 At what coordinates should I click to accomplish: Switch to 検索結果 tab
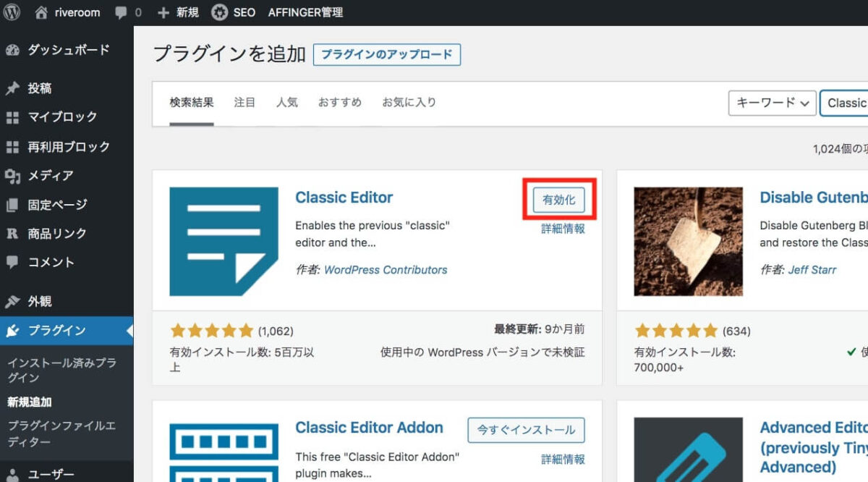[x=192, y=103]
